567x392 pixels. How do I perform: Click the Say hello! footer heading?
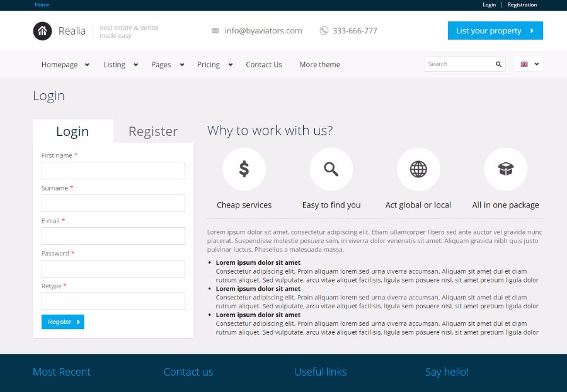[447, 372]
